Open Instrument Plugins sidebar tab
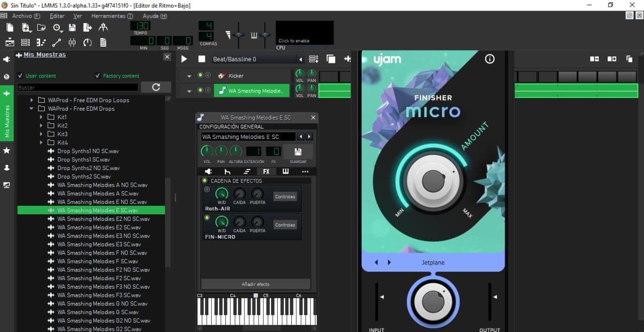Image resolution: width=644 pixels, height=332 pixels. click(x=7, y=59)
